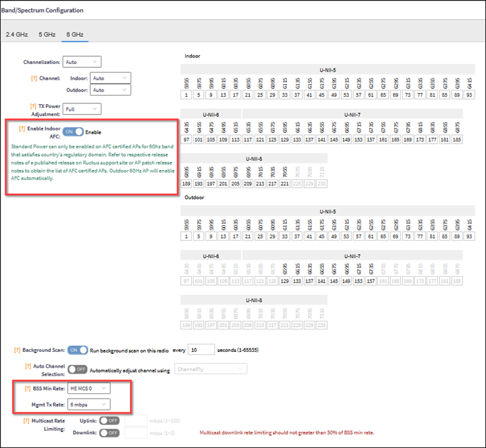This screenshot has width=486, height=448.
Task: Toggle Multicast Rate Limiting Uplink switch
Action: click(109, 420)
